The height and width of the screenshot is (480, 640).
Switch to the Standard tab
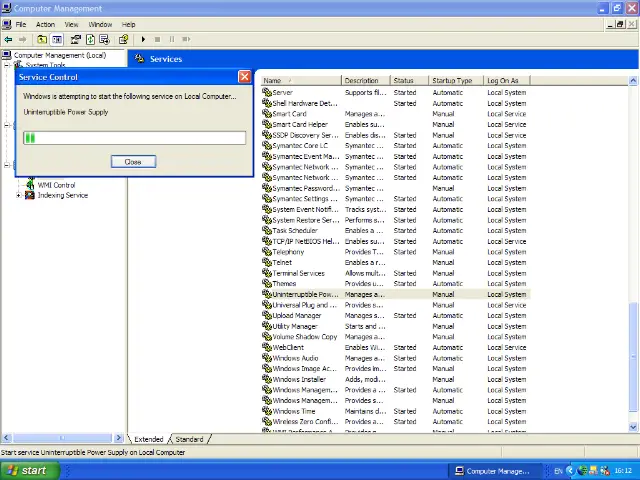tap(189, 439)
